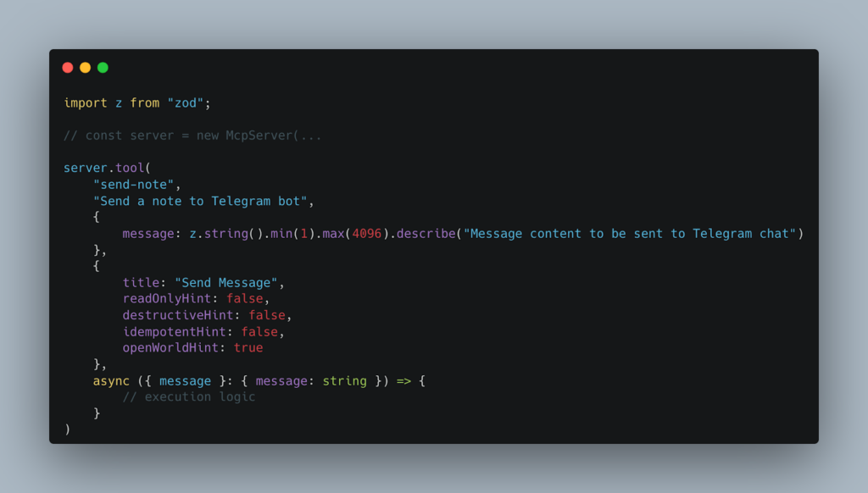Click the idempotentHint false value
The width and height of the screenshot is (868, 493).
tap(259, 332)
